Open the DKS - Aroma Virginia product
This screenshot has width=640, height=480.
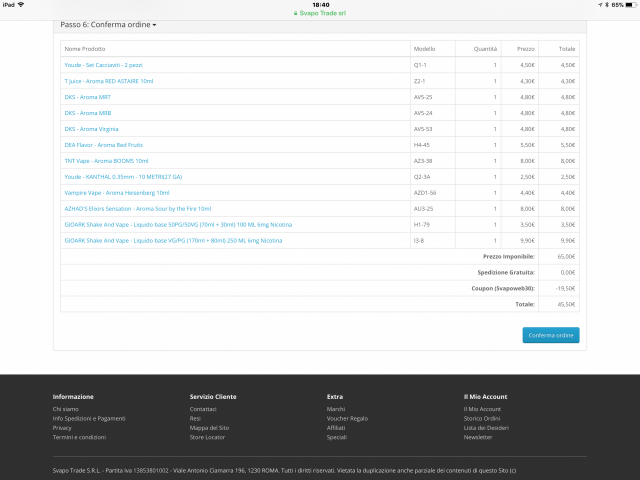pyautogui.click(x=91, y=129)
